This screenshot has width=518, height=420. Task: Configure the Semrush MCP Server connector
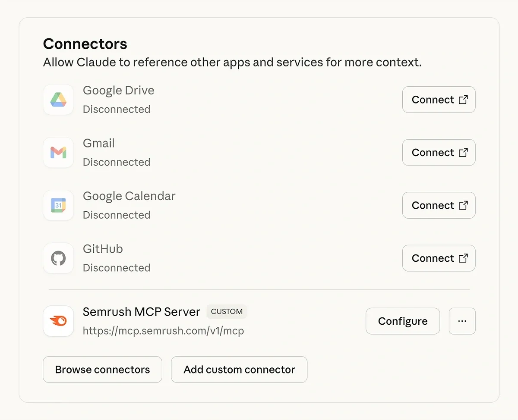pos(402,321)
